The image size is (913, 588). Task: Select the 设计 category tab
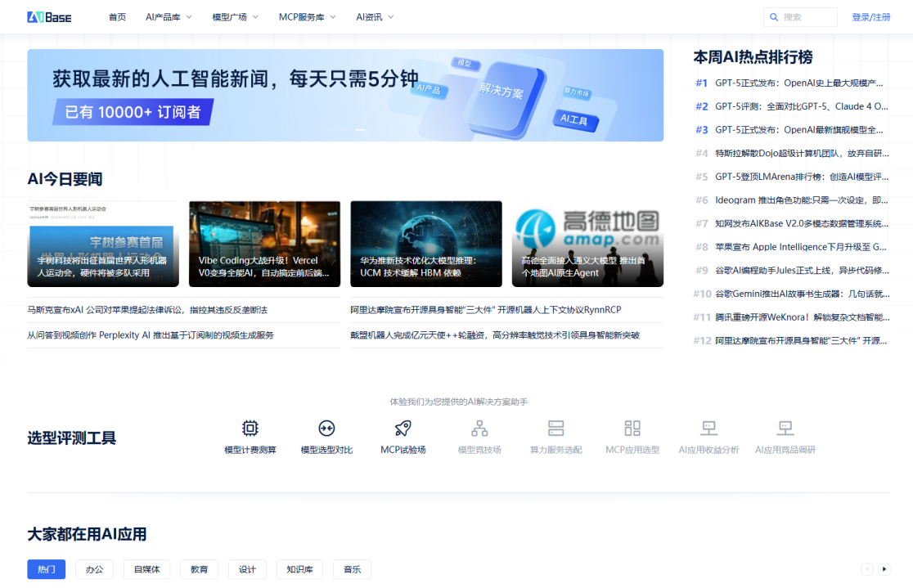coord(247,569)
